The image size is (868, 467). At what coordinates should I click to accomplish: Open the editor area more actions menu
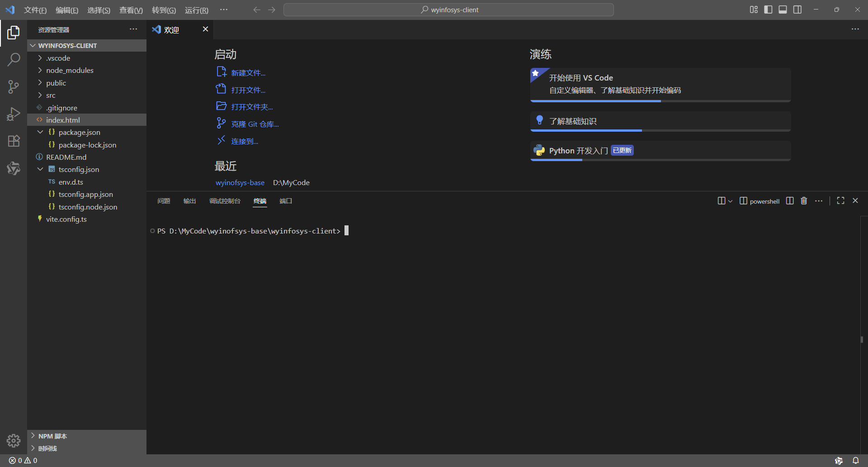[855, 29]
